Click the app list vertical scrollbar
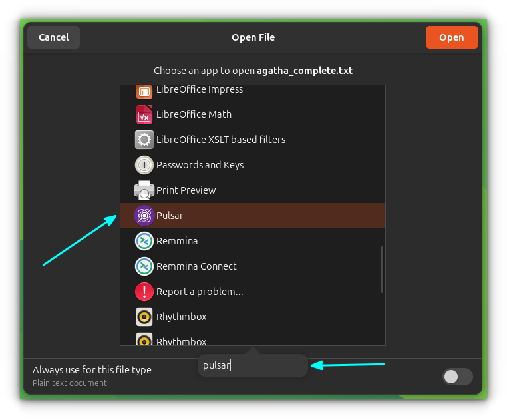507x420 pixels. 382,269
